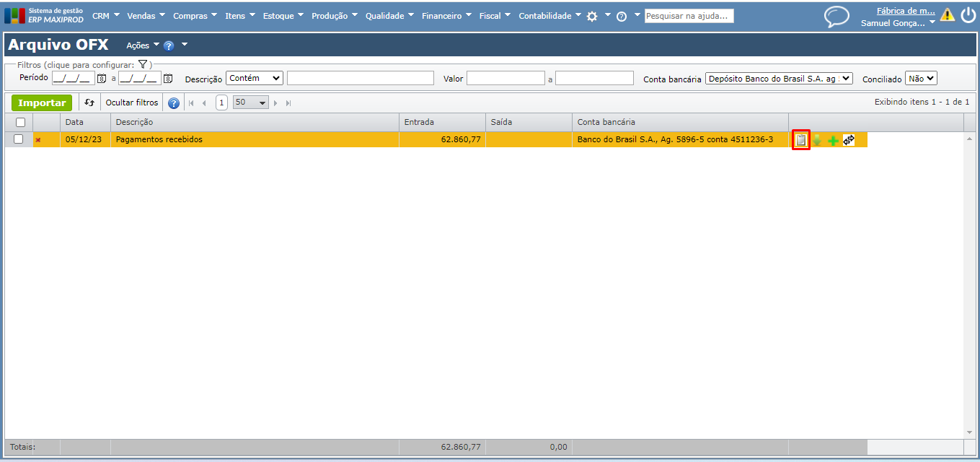Click the clipboard icon on Pagamentos recebidos row
The image size is (980, 462).
pos(801,140)
